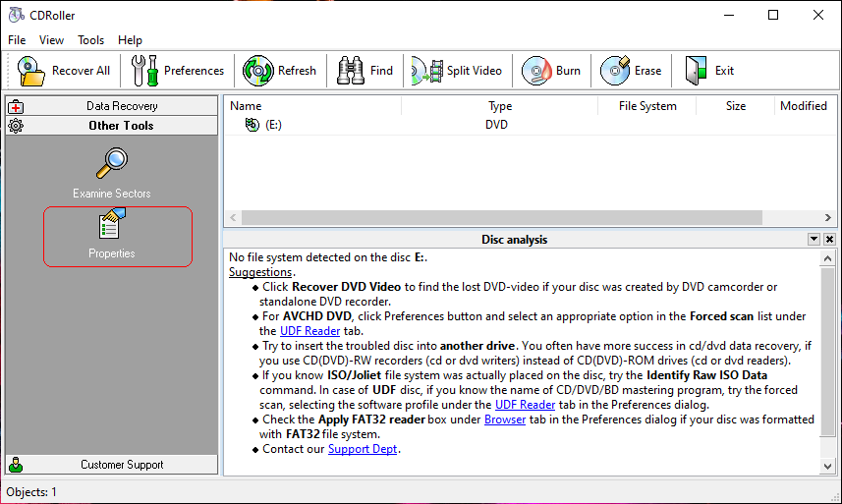
Task: Expand the Data Recovery panel
Action: 112,106
